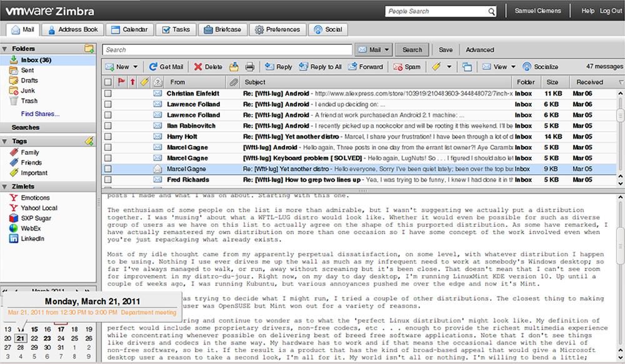
Task: Select the Family tag
Action: (x=29, y=152)
